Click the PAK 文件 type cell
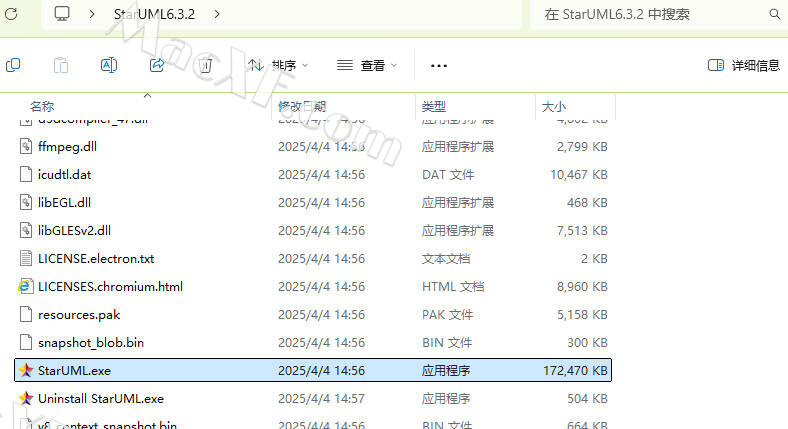The image size is (788, 429). [x=447, y=315]
